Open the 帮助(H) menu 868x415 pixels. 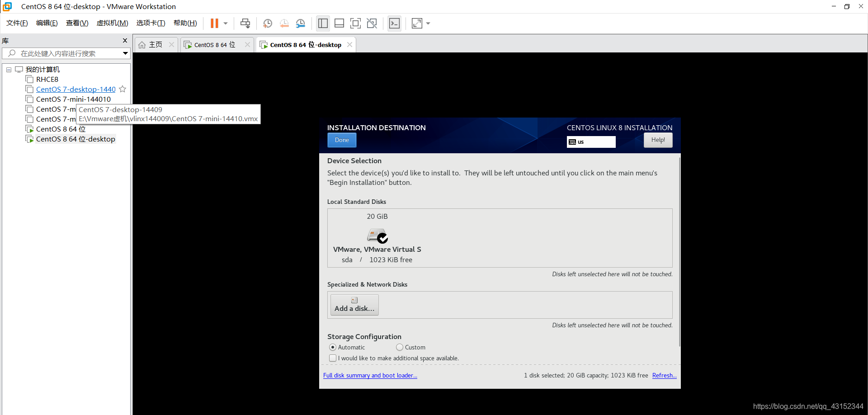click(185, 23)
